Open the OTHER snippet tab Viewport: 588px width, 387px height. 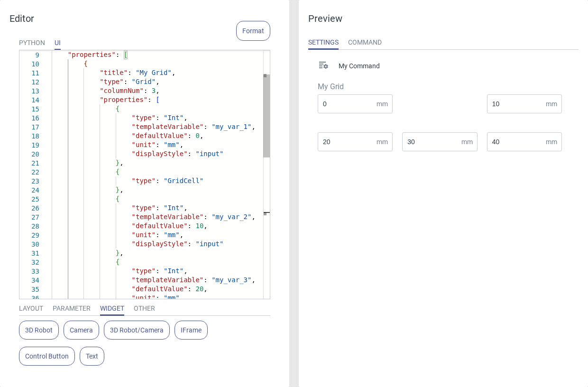[144, 308]
